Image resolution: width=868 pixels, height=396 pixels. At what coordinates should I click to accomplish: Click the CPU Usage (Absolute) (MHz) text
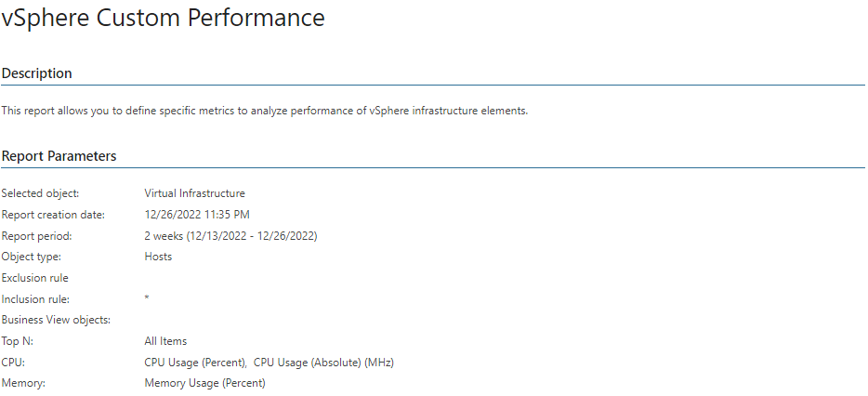[x=323, y=363]
